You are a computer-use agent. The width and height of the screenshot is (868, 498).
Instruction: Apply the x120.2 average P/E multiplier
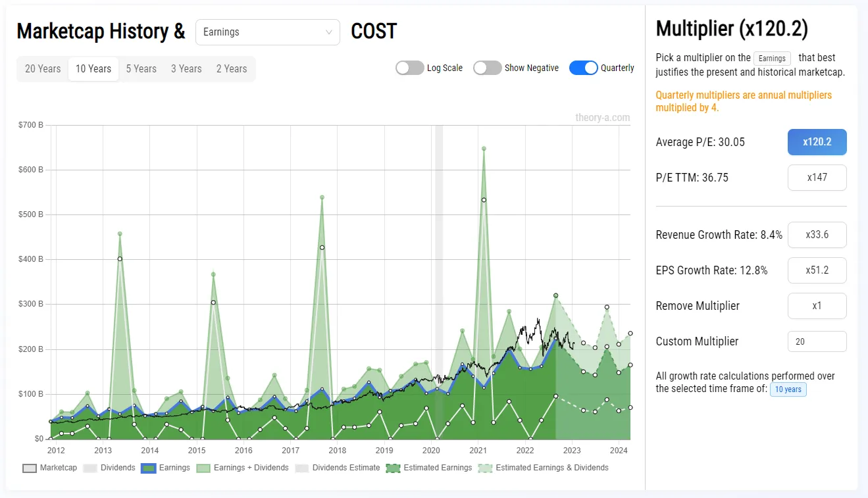(817, 142)
